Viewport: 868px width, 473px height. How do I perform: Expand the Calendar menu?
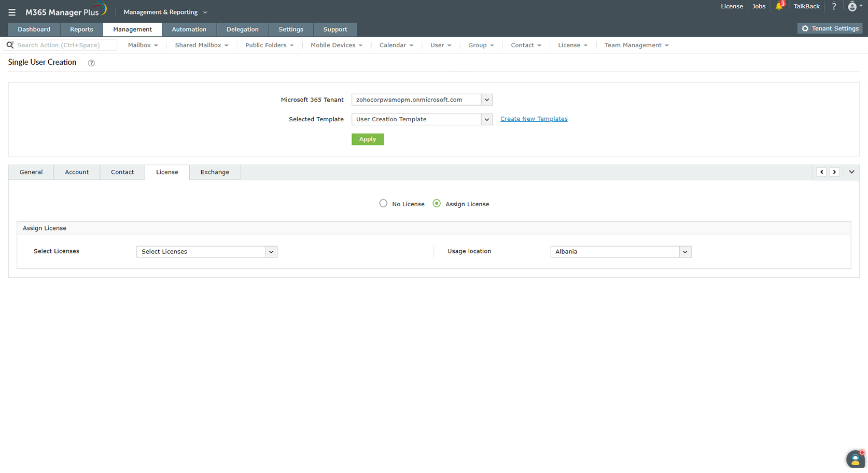[397, 45]
